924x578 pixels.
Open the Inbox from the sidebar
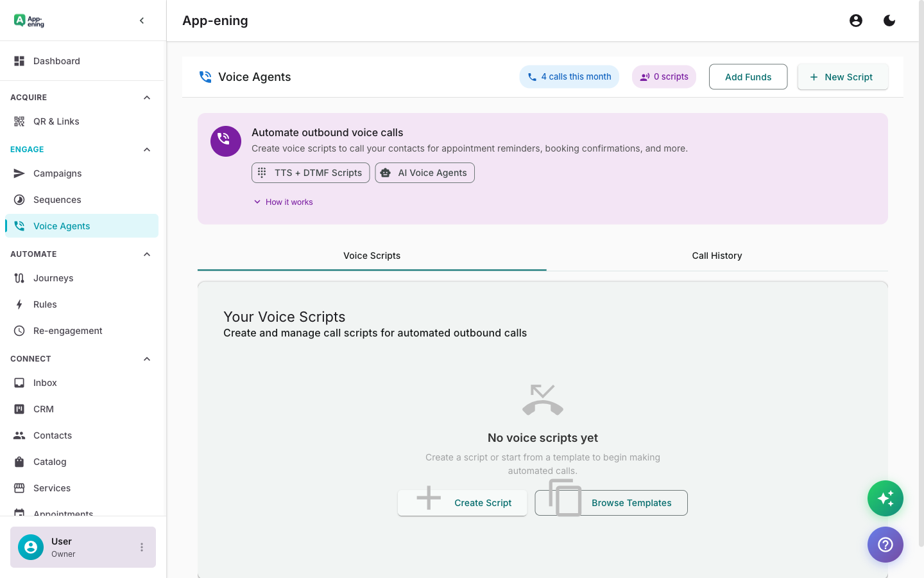pyautogui.click(x=45, y=382)
